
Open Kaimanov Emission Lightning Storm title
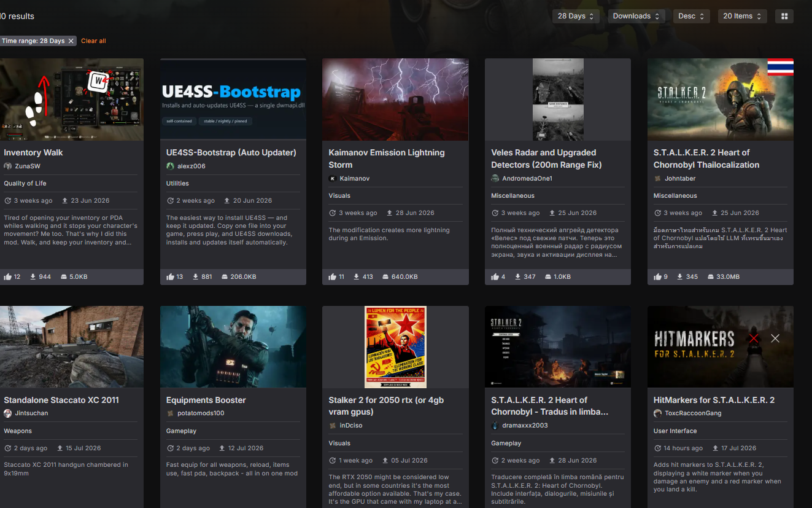click(387, 159)
